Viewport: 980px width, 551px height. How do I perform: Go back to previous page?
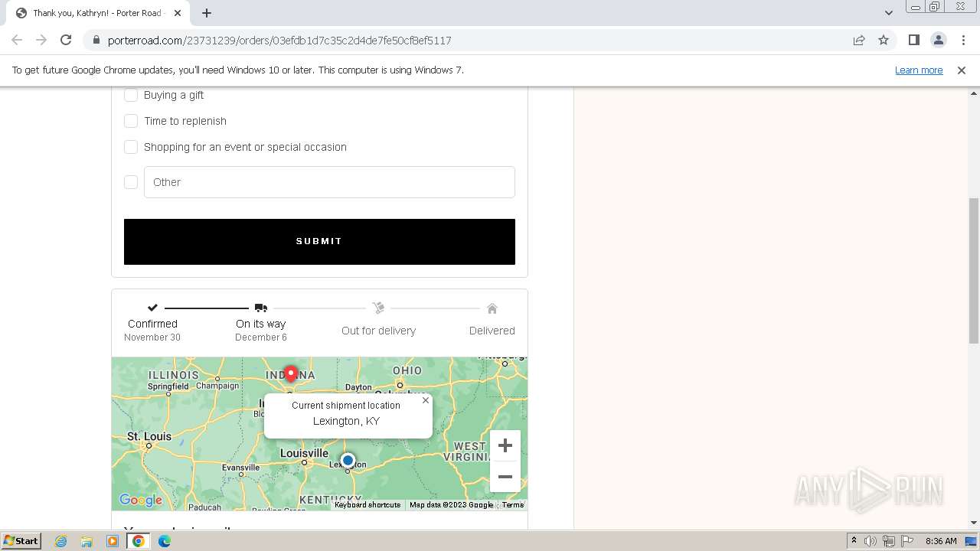click(x=17, y=40)
